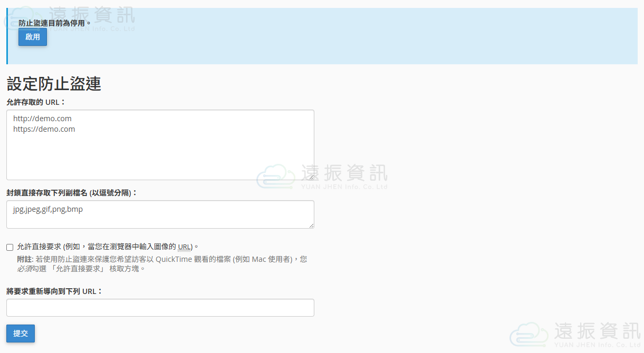Click the https://demo.com line in URL list
The width and height of the screenshot is (644, 353).
[44, 129]
